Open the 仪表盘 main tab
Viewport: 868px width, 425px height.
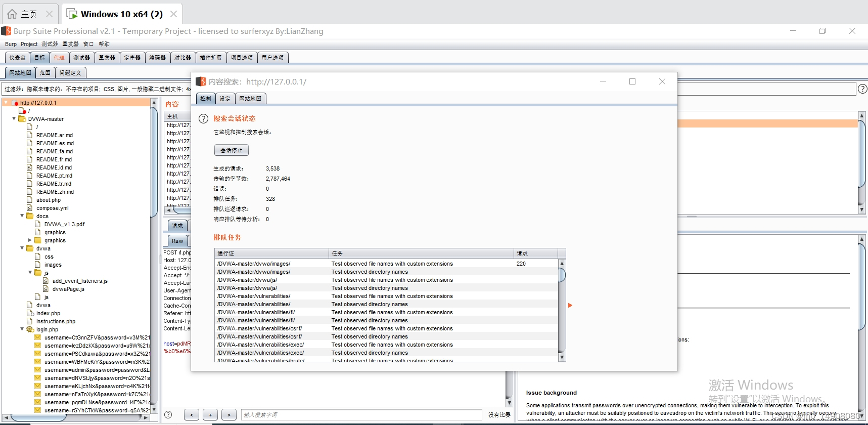coord(17,58)
